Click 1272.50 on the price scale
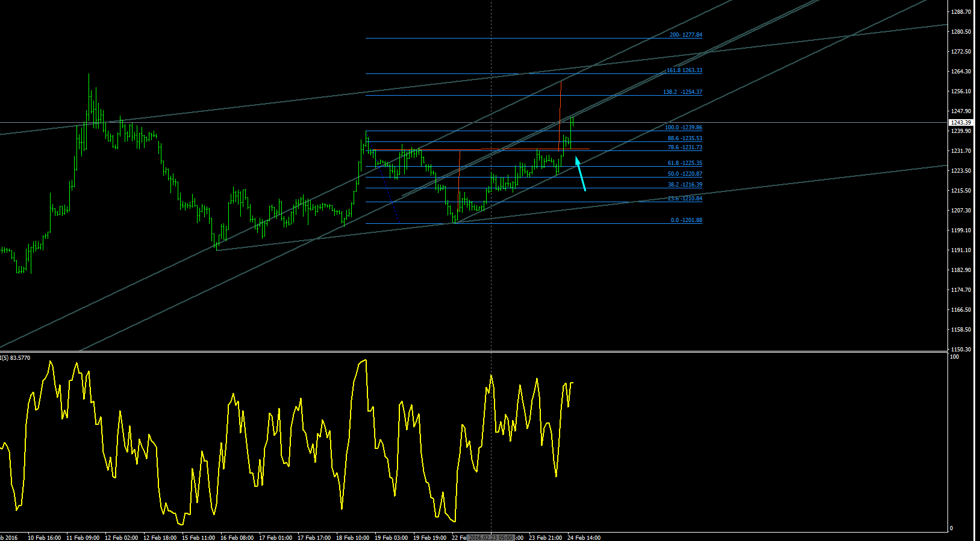This screenshot has height=541, width=980. 961,52
